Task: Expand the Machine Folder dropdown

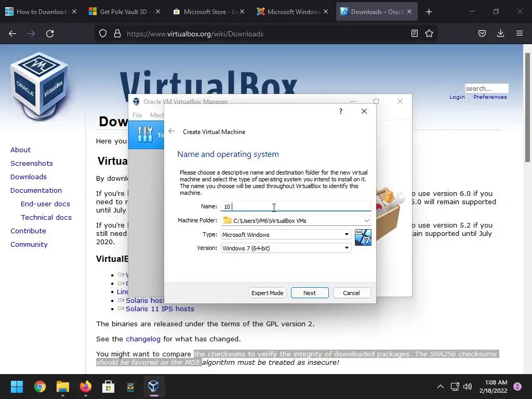Action: [366, 220]
